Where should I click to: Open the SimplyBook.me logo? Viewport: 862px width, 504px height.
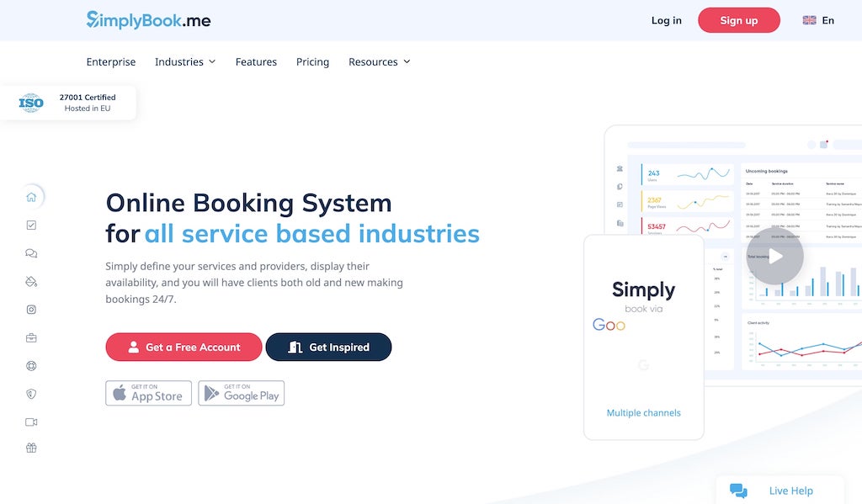point(147,19)
